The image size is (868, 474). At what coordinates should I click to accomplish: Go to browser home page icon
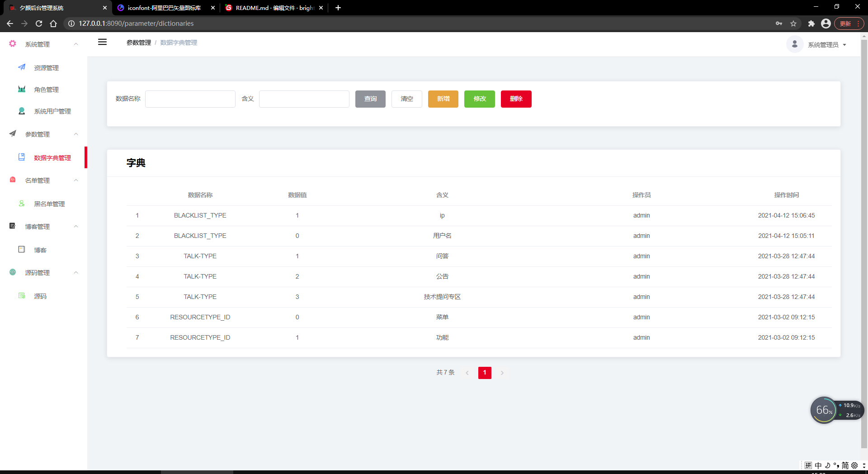[53, 24]
